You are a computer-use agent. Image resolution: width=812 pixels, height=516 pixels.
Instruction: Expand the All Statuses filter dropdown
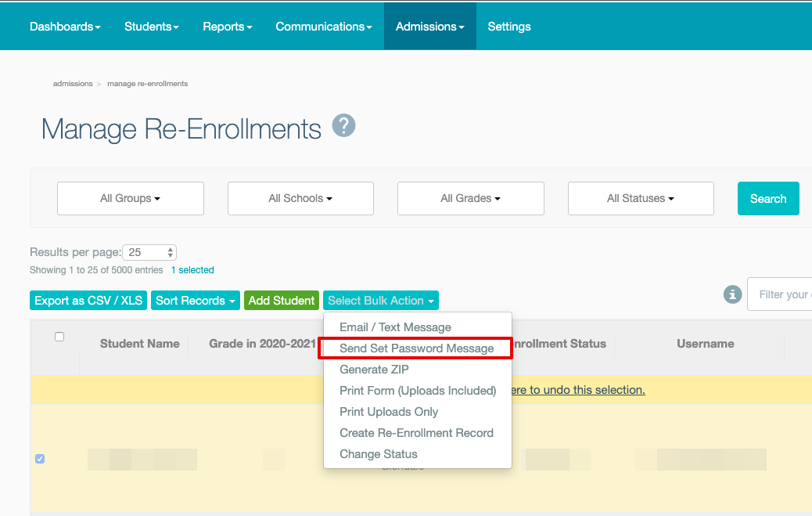(641, 199)
